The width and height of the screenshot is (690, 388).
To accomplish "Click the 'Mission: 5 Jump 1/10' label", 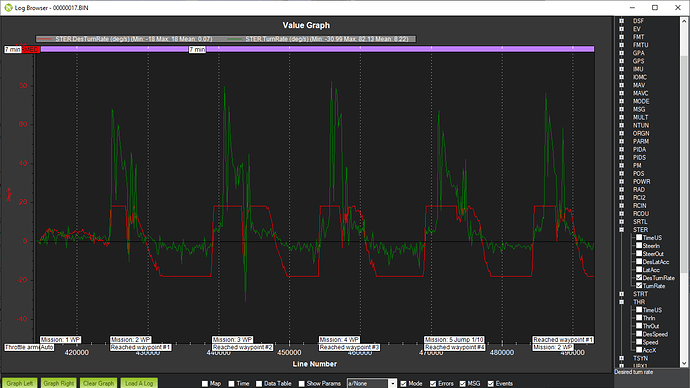I will tap(454, 340).
